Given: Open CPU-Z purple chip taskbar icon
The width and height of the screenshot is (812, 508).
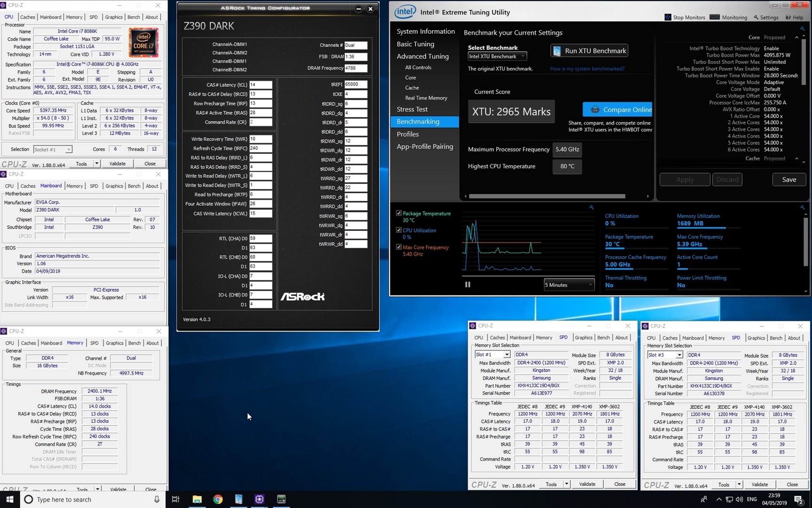Looking at the screenshot, I should tap(259, 499).
